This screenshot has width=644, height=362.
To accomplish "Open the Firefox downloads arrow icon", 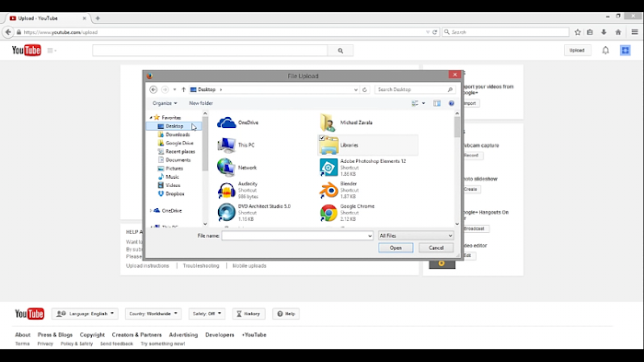I will click(604, 32).
